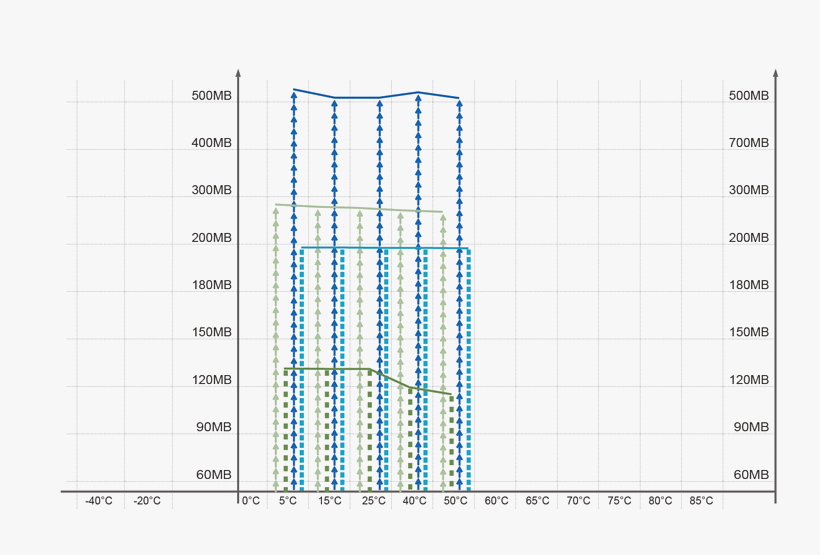Click the 85°C label on the x-axis
820x555 pixels.
(701, 501)
